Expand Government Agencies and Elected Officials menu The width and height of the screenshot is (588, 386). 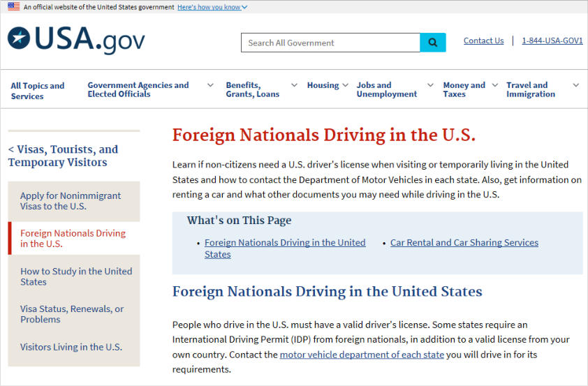[x=210, y=85]
